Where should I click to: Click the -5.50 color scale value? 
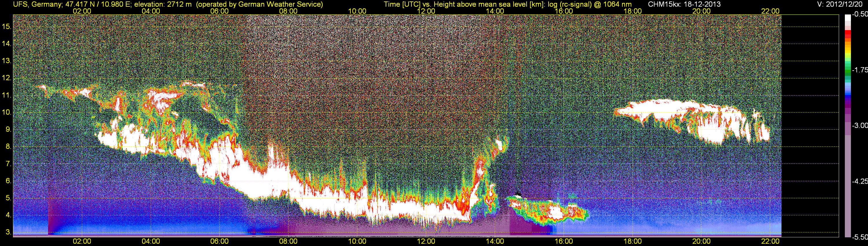point(860,237)
